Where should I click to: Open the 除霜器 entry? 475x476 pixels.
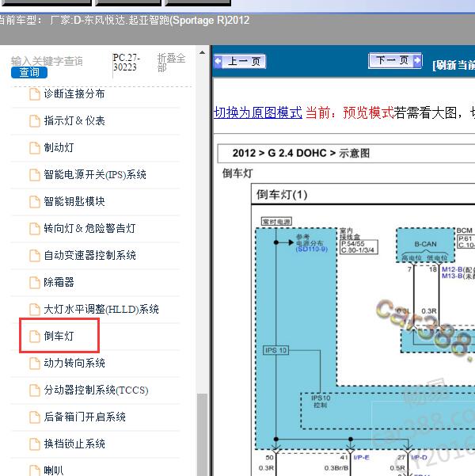tap(59, 282)
